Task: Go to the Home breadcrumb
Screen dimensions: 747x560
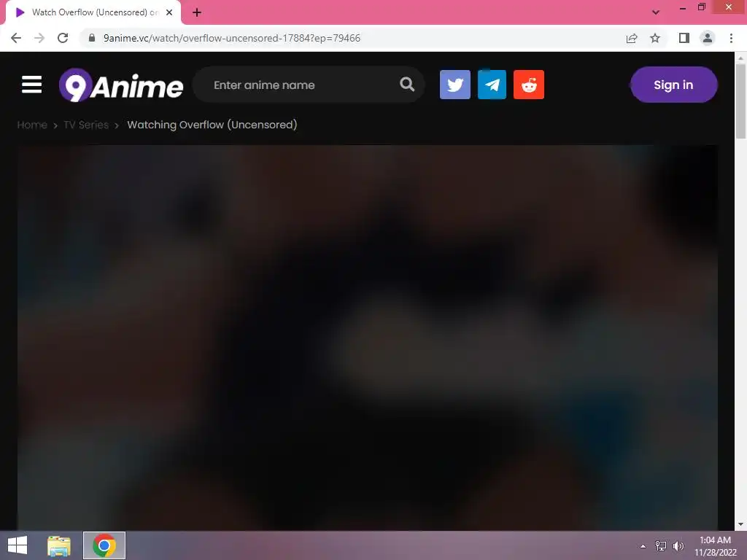Action: 32,125
